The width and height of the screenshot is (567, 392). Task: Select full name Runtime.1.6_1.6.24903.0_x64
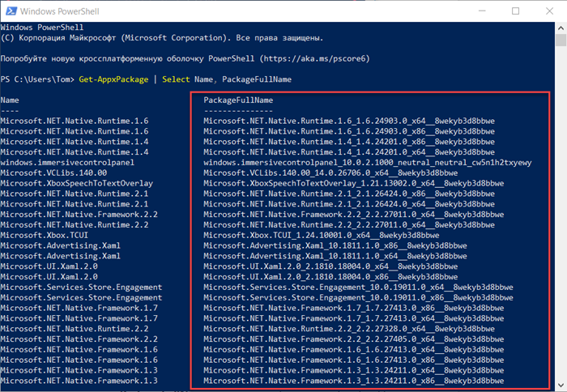pos(349,121)
